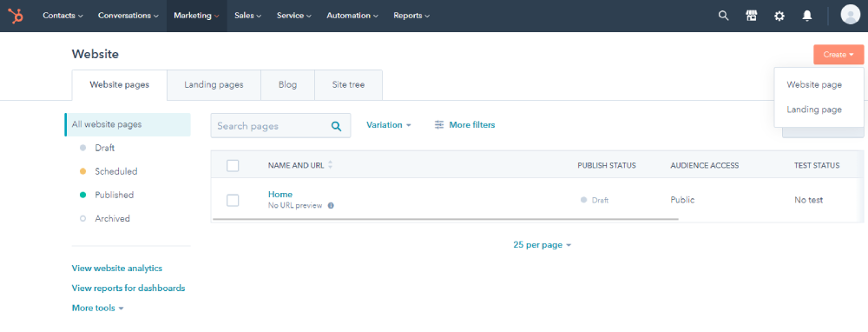Click the No test cell in Home row
This screenshot has width=868, height=332.
[809, 200]
